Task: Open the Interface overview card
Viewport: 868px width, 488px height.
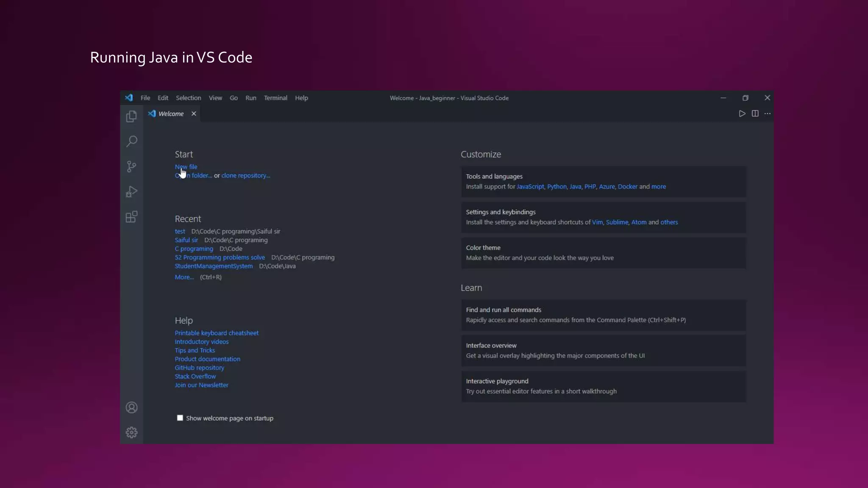Action: (604, 351)
